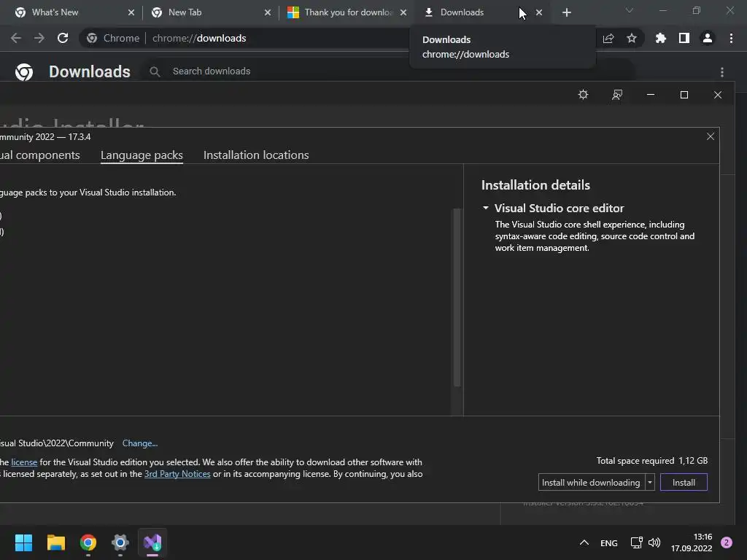Open the Chrome profile icon

(x=708, y=38)
